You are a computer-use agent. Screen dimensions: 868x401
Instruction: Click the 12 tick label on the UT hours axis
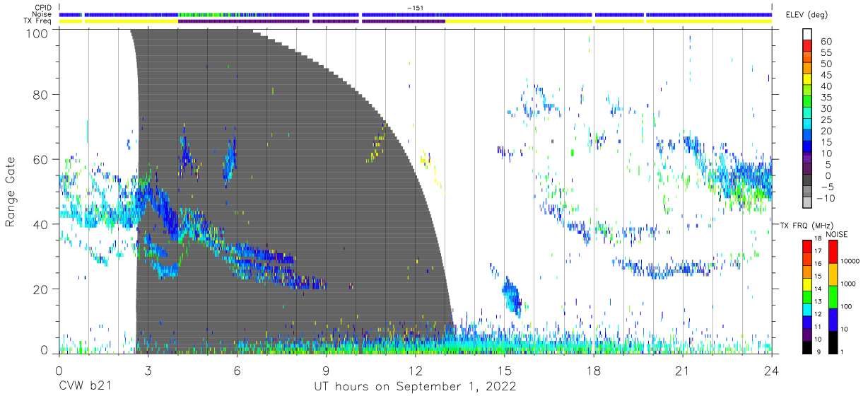(415, 370)
